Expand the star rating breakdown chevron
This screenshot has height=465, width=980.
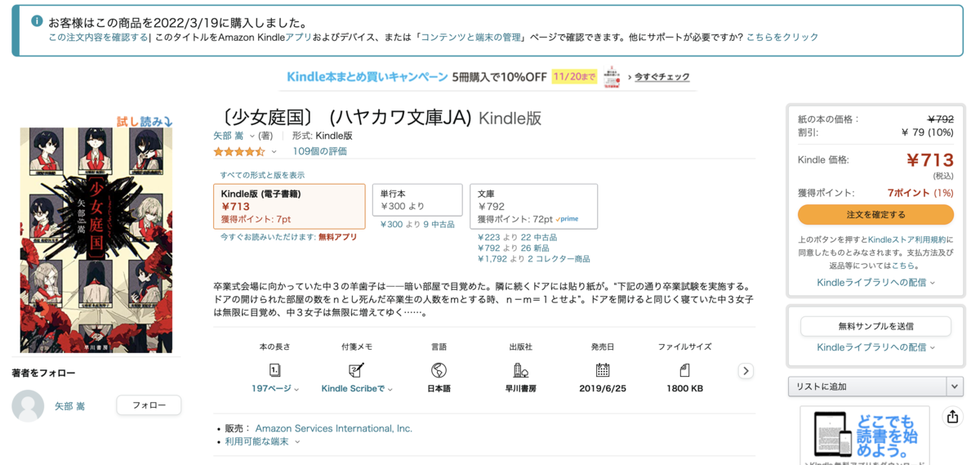[274, 152]
